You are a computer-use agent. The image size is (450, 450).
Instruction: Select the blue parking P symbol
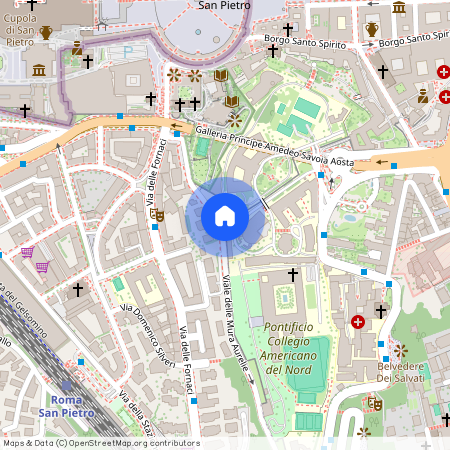[x=128, y=52]
